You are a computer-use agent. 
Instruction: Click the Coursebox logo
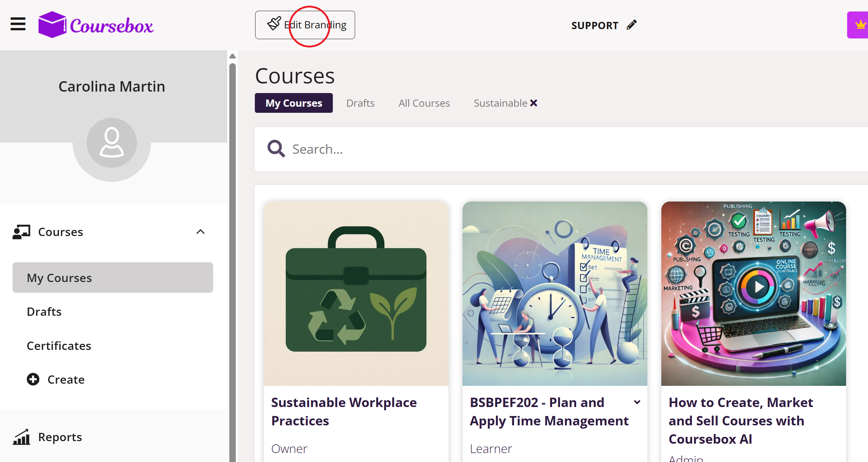pos(96,25)
